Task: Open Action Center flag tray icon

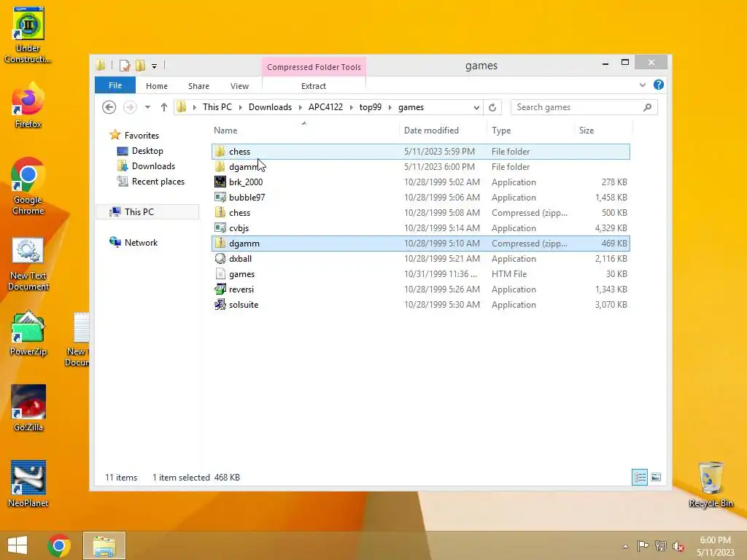Action: point(643,545)
